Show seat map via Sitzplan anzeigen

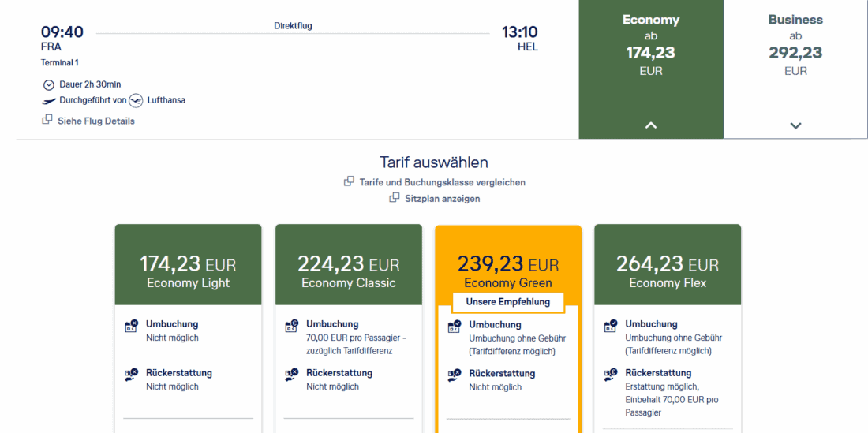point(440,199)
